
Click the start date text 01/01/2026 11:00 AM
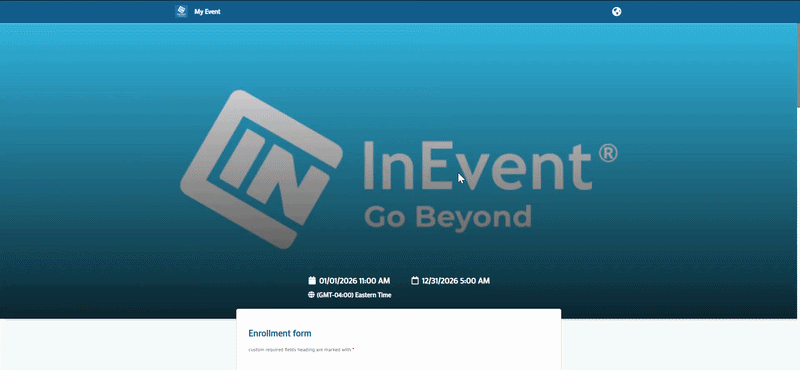(x=355, y=281)
